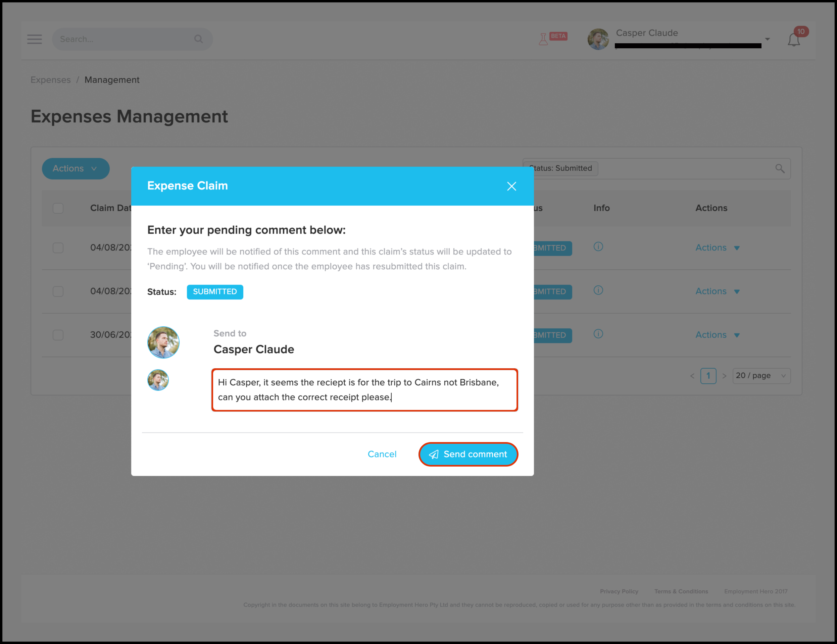This screenshot has height=644, width=837.
Task: Click info icon on first claim row
Action: (598, 247)
